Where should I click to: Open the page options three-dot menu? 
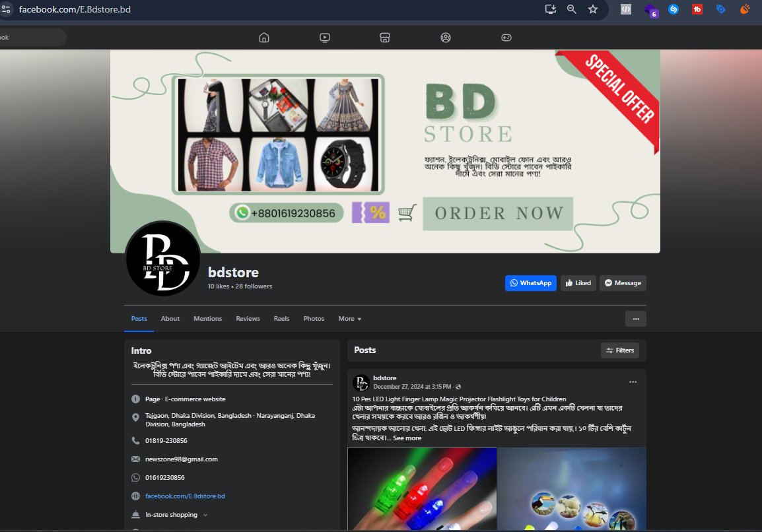[635, 319]
